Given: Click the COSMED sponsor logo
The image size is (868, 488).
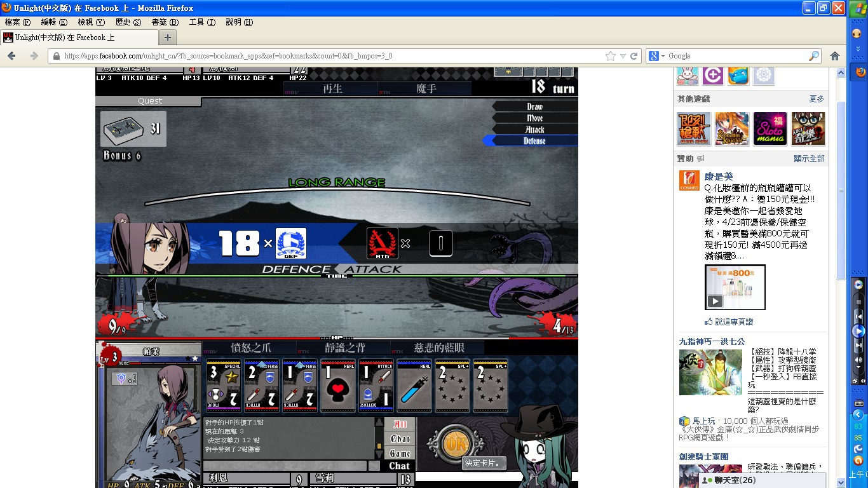Looking at the screenshot, I should coord(689,180).
